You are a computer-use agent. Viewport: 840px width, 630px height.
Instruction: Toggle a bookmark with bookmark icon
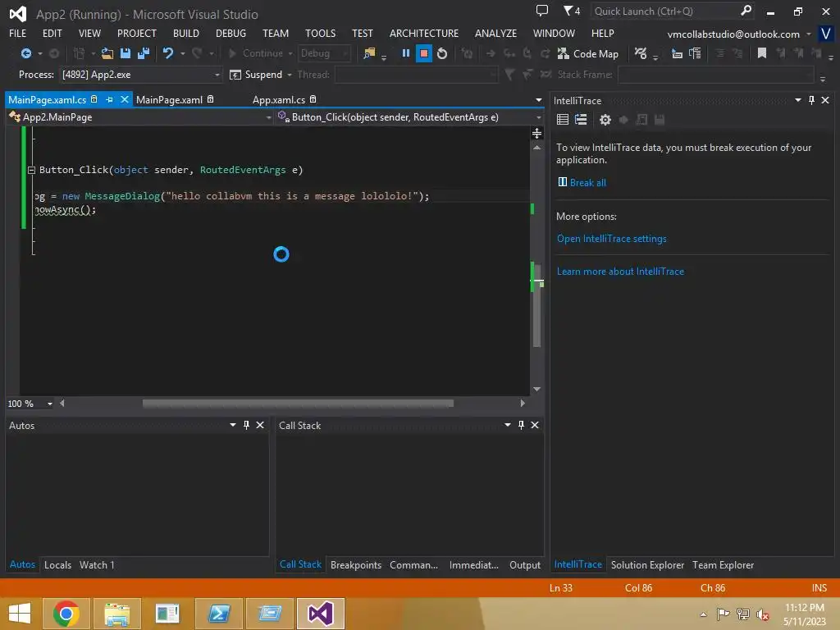(761, 53)
